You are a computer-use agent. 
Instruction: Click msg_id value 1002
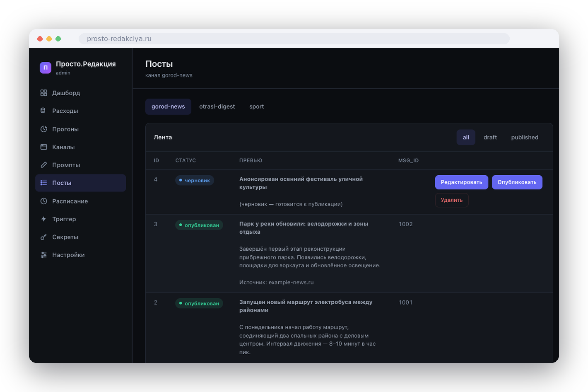click(406, 224)
